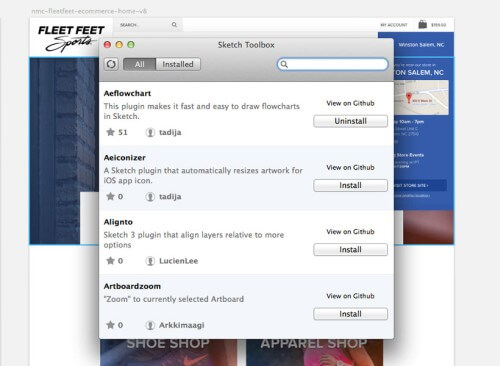Image resolution: width=500 pixels, height=366 pixels.
Task: Focus the Sketch Toolbox search field
Action: (x=333, y=64)
